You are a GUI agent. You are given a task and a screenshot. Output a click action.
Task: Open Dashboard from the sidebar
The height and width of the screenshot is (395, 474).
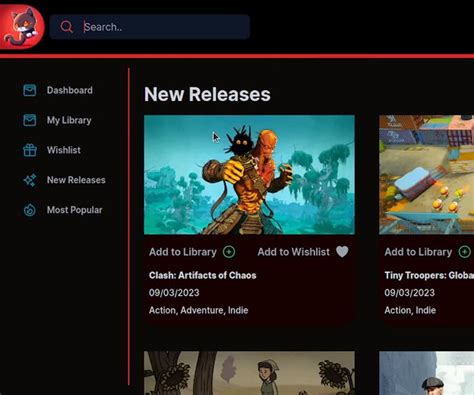(70, 90)
